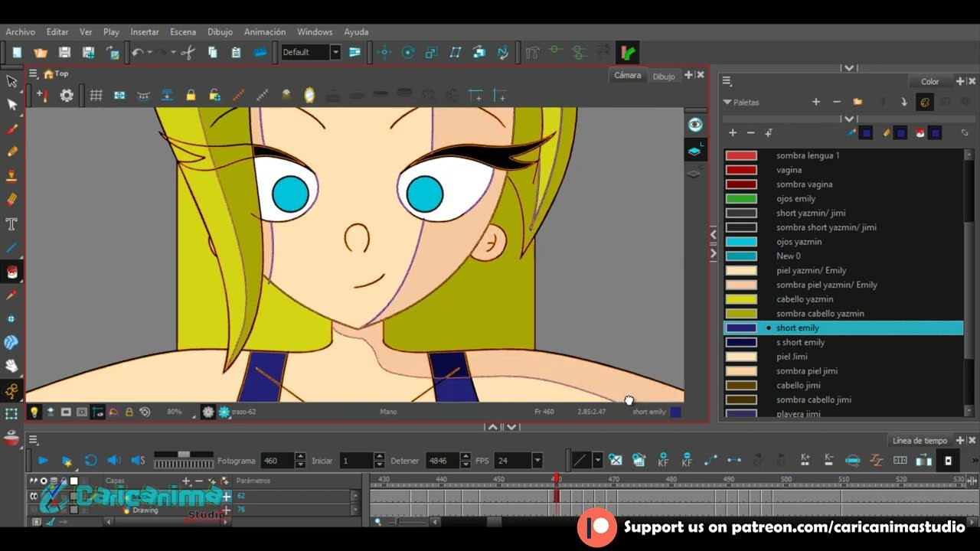Select the ojos emily palette row

(x=843, y=199)
